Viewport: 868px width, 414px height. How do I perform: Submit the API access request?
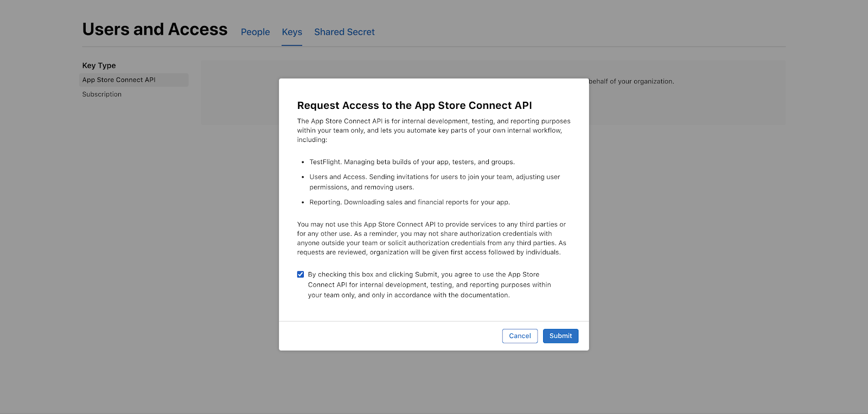coord(560,336)
